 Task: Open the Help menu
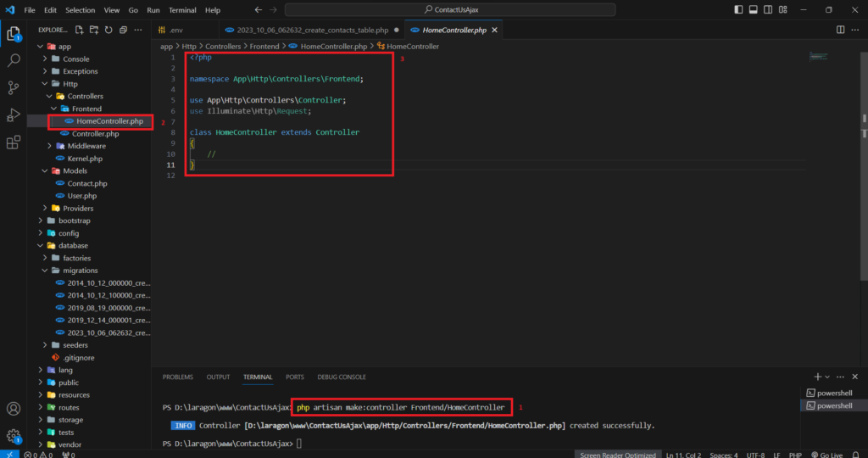pos(213,10)
